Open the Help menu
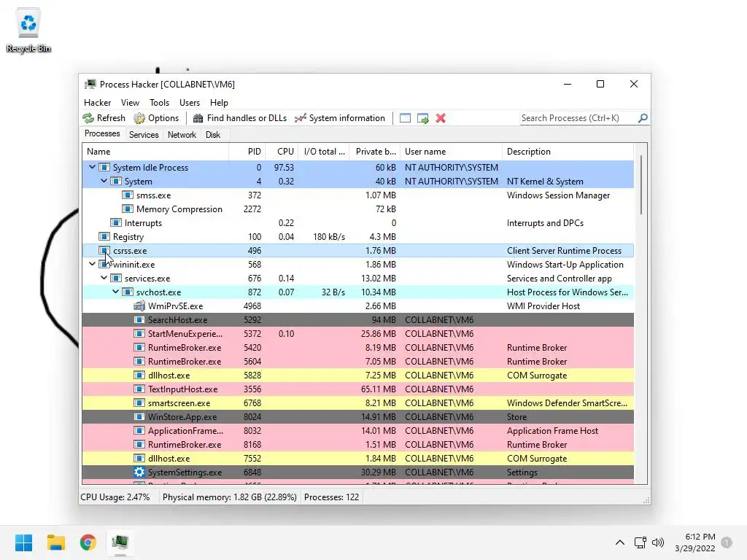The width and height of the screenshot is (747, 560). click(x=219, y=102)
